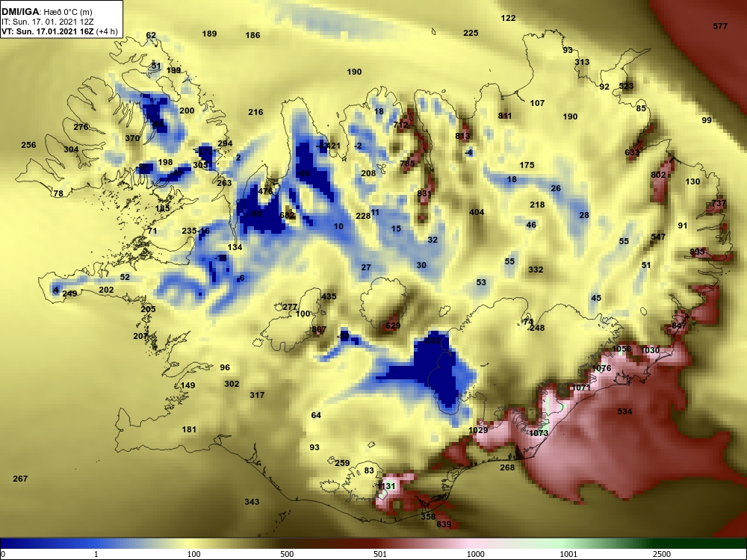
Task: Click the '2500' label under the color scale
Action: coord(662,554)
